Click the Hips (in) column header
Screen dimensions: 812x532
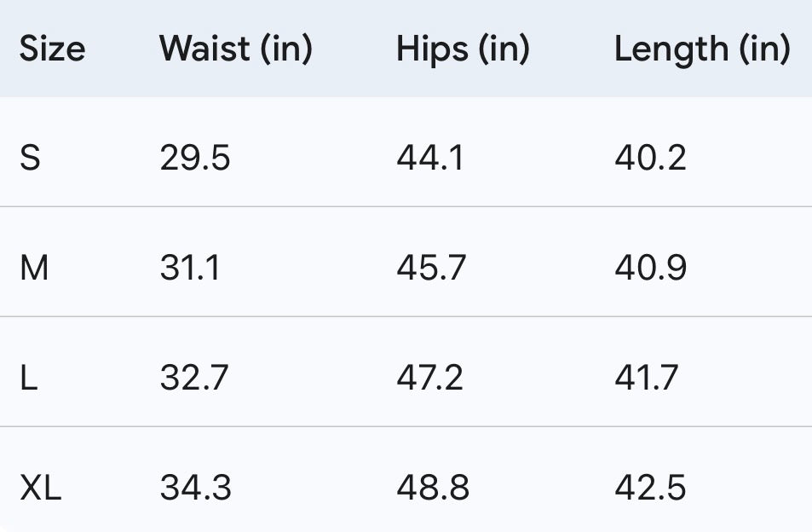[x=463, y=49]
